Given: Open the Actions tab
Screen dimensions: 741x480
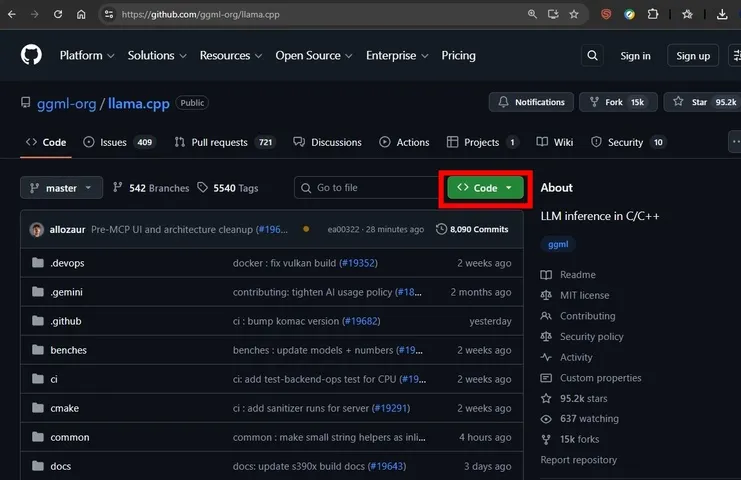Looking at the screenshot, I should [405, 142].
